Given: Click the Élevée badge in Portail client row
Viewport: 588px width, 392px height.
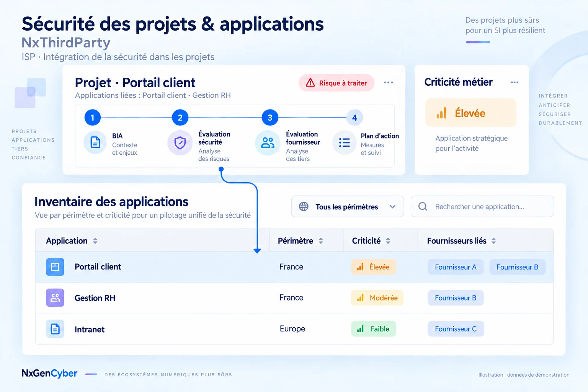Looking at the screenshot, I should tap(373, 267).
